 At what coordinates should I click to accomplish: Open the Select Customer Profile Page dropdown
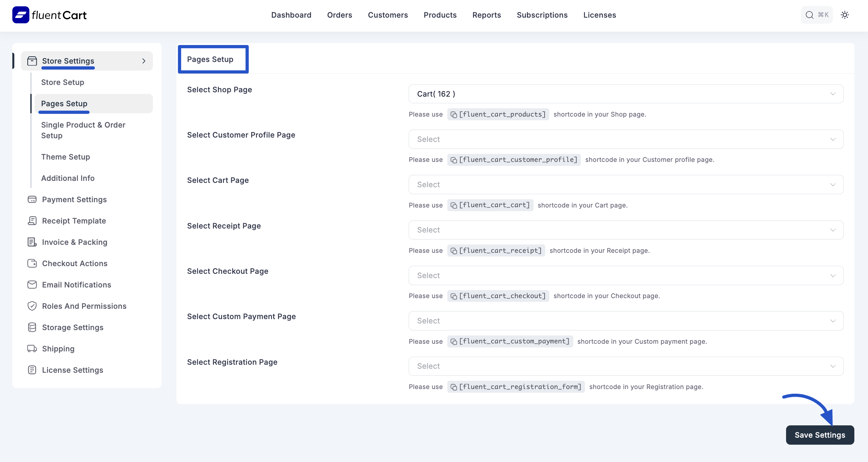[626, 139]
